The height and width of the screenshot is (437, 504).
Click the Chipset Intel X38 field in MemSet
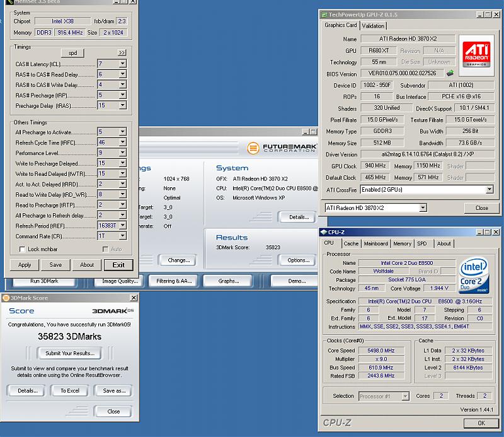62,21
